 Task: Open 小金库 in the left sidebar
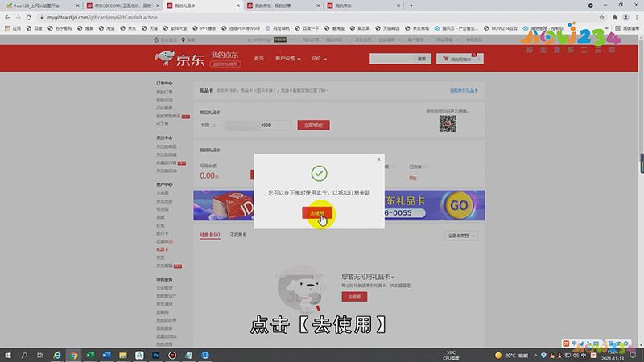163,193
